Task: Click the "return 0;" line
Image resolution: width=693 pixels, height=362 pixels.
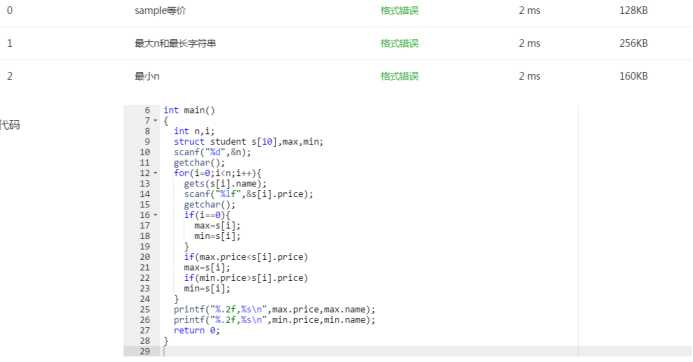Action: point(197,331)
